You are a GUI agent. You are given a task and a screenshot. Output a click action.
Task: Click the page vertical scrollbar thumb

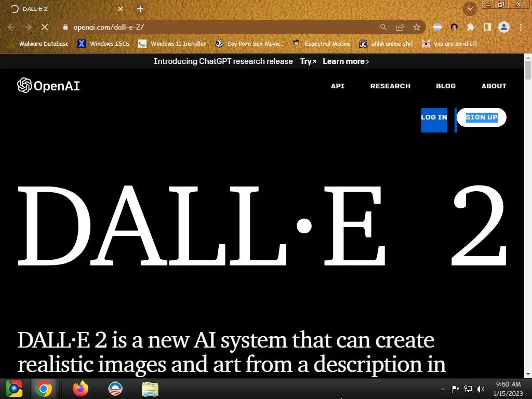528,70
